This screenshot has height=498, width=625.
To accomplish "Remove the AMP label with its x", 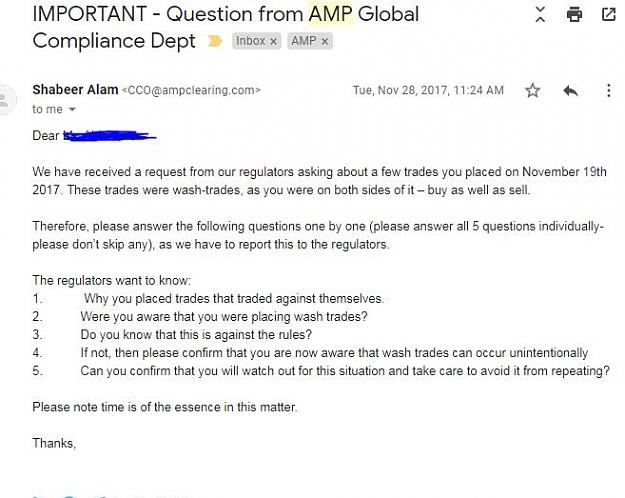I will pyautogui.click(x=324, y=41).
